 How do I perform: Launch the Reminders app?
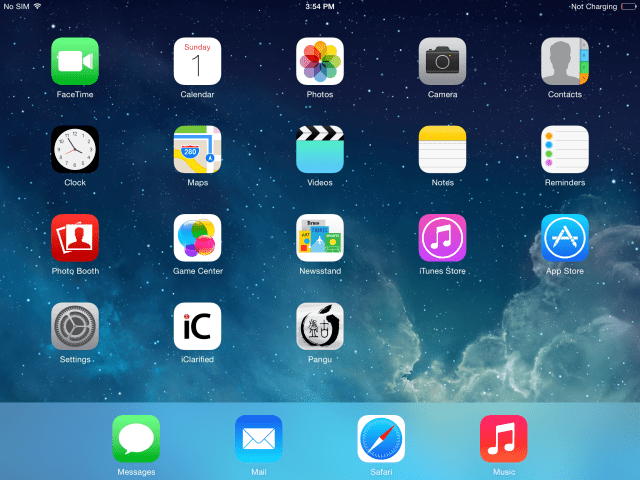(565, 149)
